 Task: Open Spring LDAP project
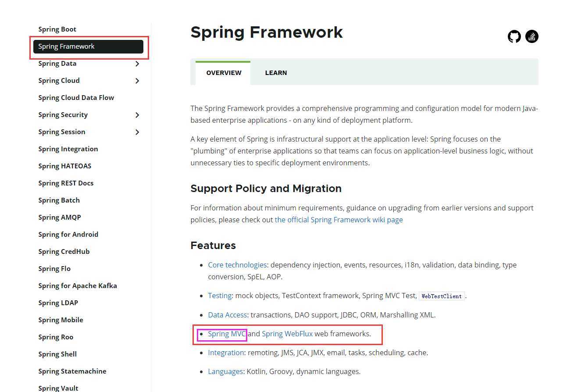(x=58, y=303)
